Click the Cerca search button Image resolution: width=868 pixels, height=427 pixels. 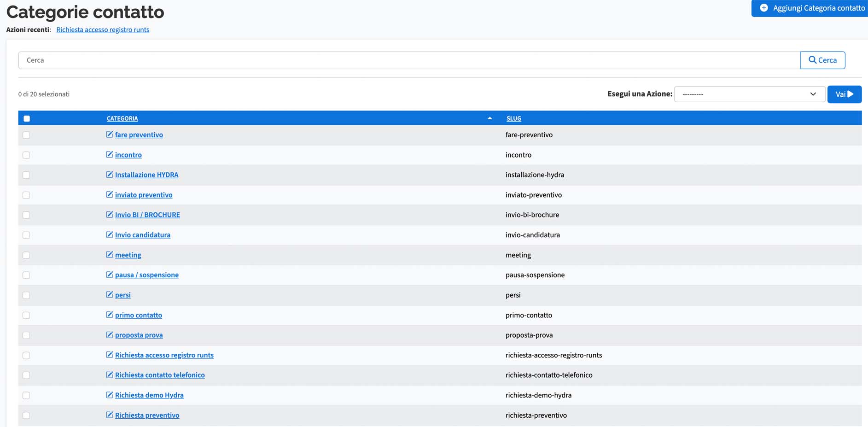coord(822,60)
